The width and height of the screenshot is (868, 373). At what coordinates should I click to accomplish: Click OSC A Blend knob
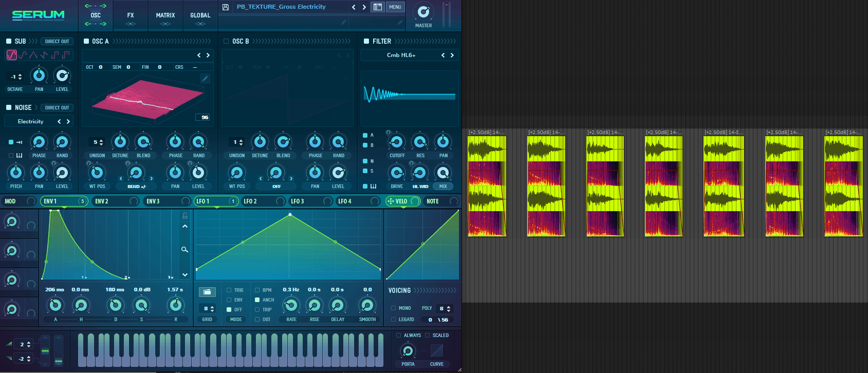point(143,142)
